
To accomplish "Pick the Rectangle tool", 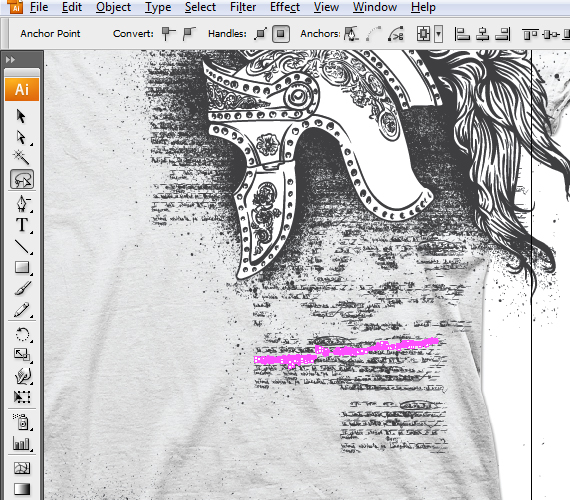I will [x=22, y=267].
